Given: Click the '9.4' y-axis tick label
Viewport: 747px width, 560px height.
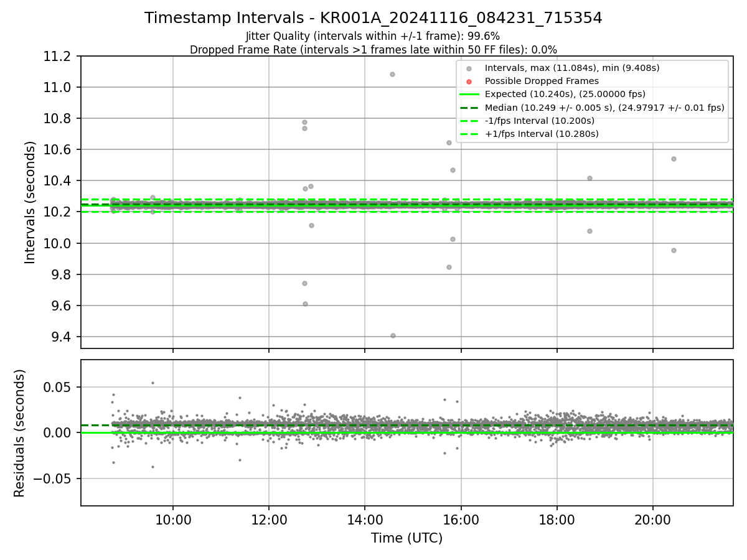Looking at the screenshot, I should point(62,337).
